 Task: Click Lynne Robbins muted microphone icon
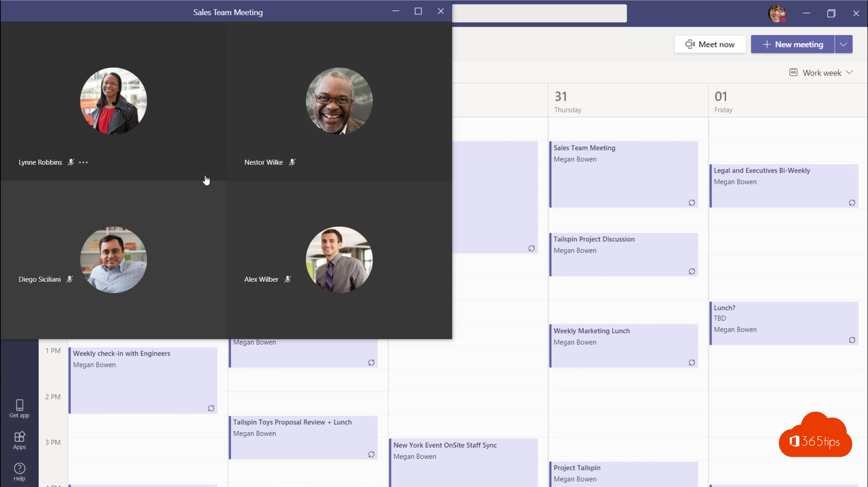click(x=71, y=162)
